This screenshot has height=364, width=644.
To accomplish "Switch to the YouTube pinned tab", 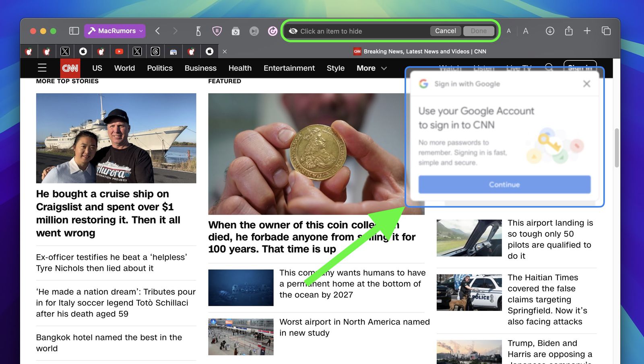I will point(119,51).
